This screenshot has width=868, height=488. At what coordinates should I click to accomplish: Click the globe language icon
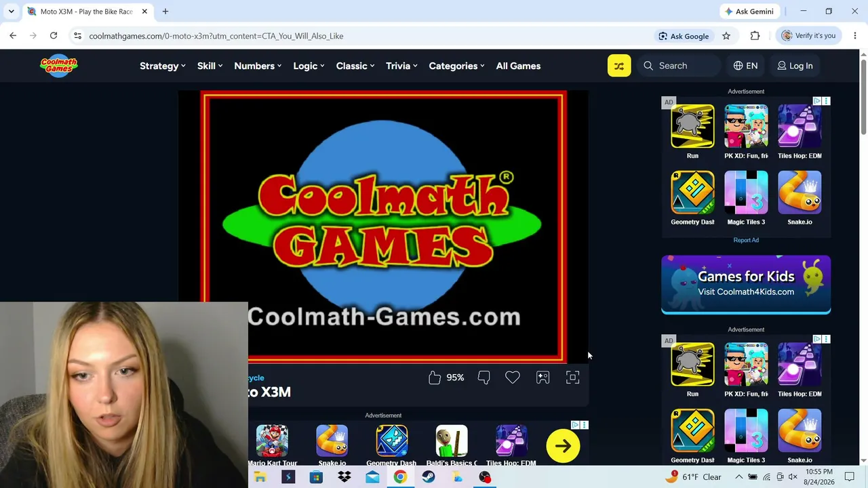[x=738, y=66]
